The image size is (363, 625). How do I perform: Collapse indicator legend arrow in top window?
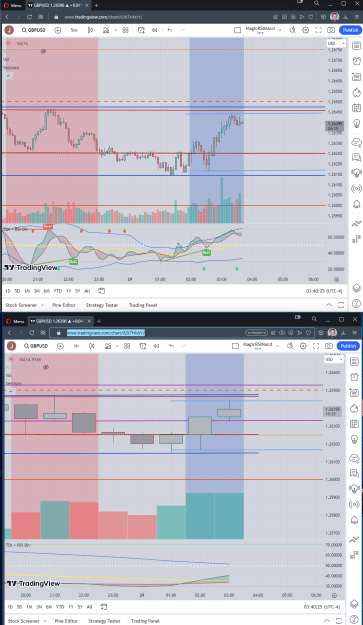pyautogui.click(x=8, y=76)
